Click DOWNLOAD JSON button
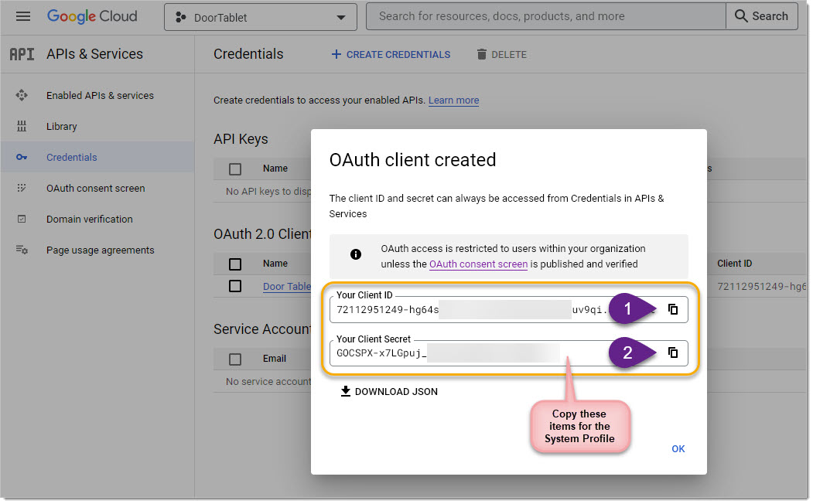Viewport: 813px width, 504px height. (389, 392)
